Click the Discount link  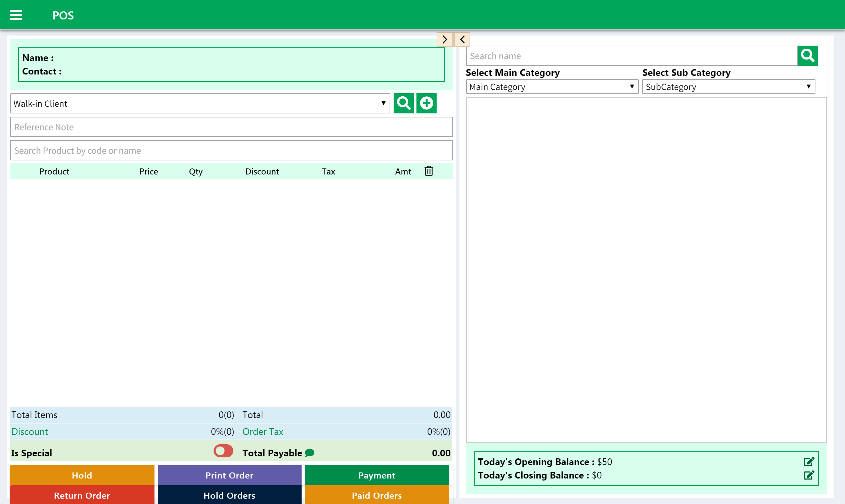pos(30,432)
